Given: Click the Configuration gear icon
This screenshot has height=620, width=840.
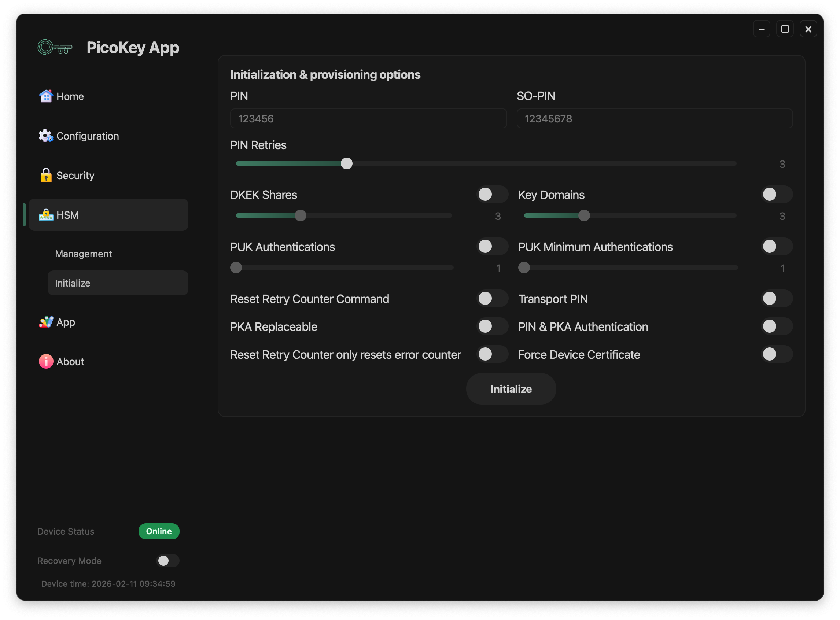Looking at the screenshot, I should point(46,136).
